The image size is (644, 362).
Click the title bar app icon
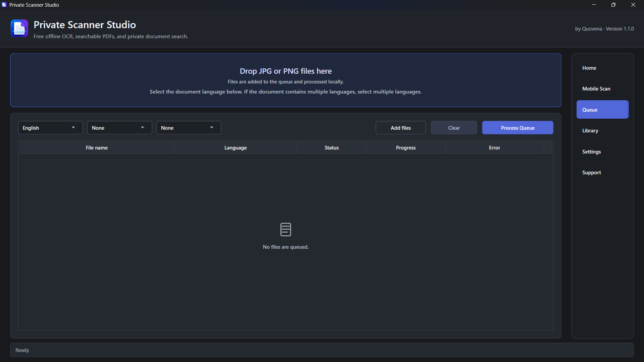4,5
